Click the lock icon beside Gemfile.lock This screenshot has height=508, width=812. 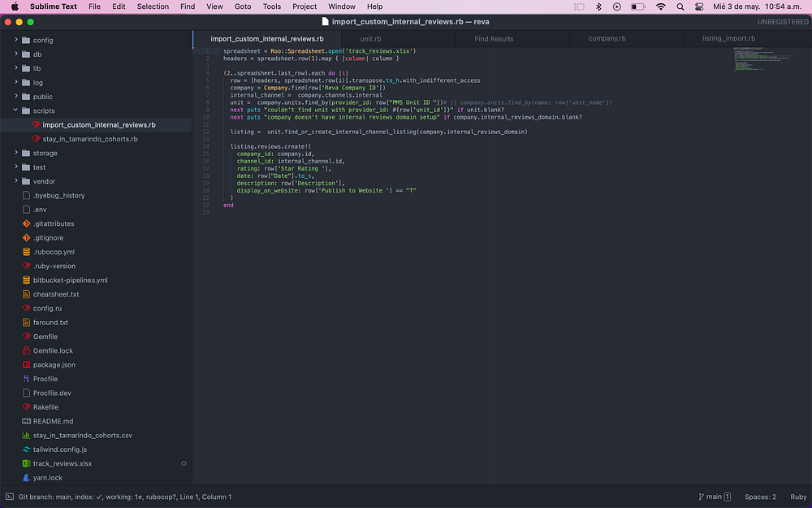click(26, 351)
